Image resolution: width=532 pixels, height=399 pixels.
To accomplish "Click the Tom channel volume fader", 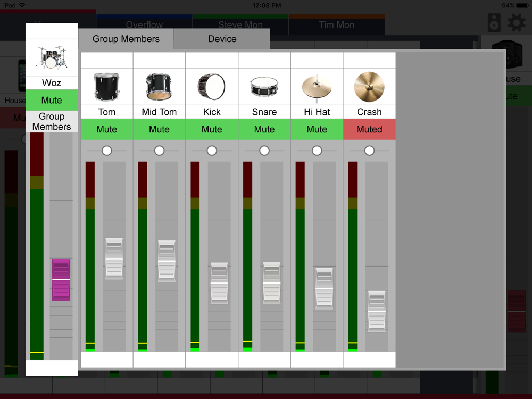I will click(x=114, y=259).
